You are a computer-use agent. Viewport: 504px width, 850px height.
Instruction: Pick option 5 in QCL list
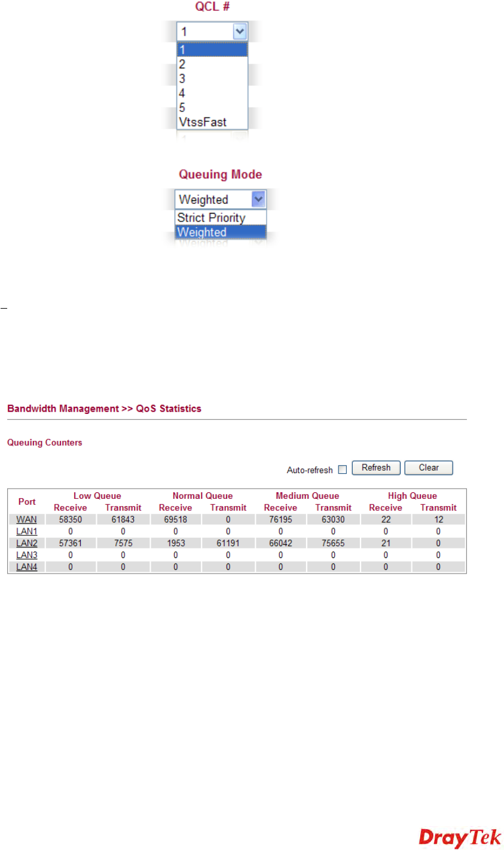pyautogui.click(x=212, y=108)
